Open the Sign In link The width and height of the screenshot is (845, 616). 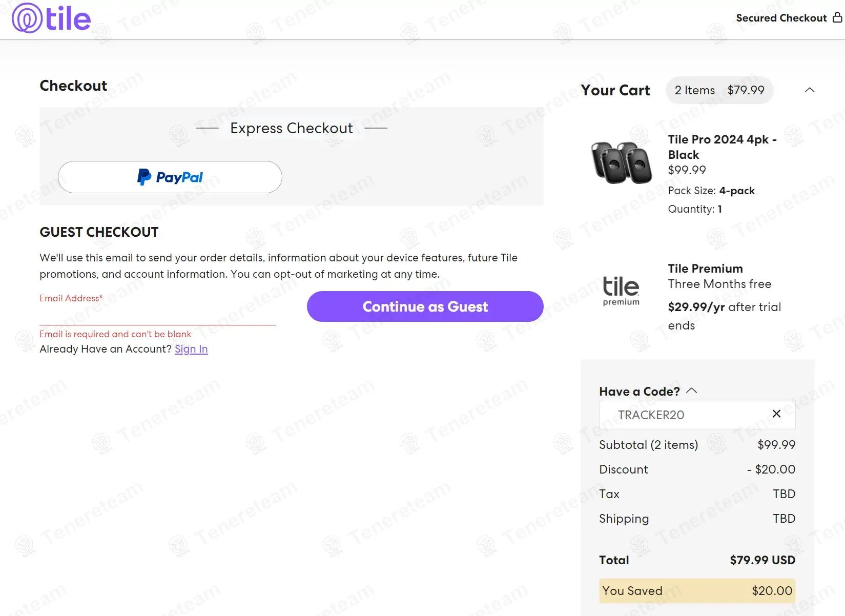pos(191,349)
